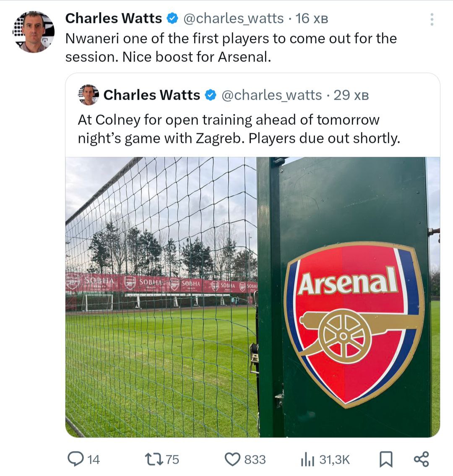
Task: Open Charles Watts profile from top name
Action: pos(114,18)
